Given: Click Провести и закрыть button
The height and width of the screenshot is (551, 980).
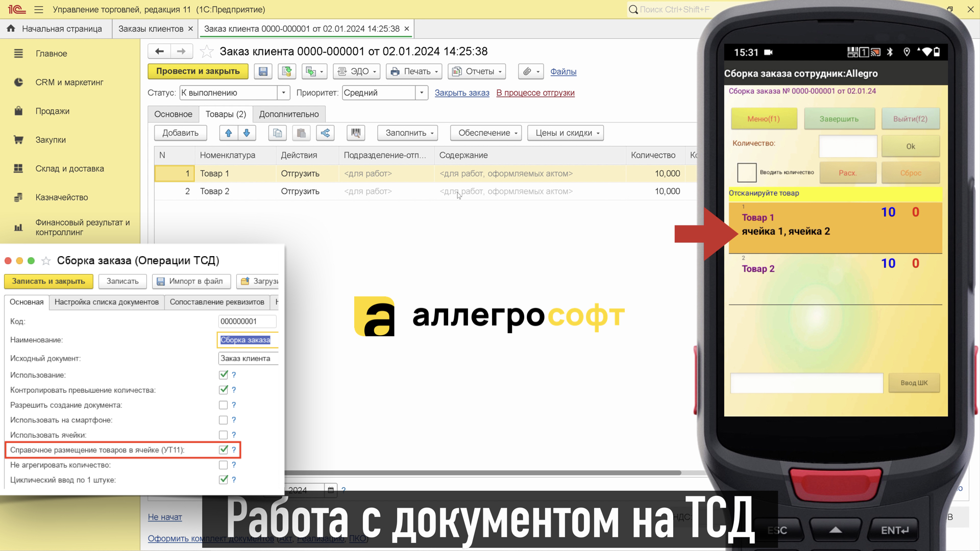Looking at the screenshot, I should [x=198, y=71].
